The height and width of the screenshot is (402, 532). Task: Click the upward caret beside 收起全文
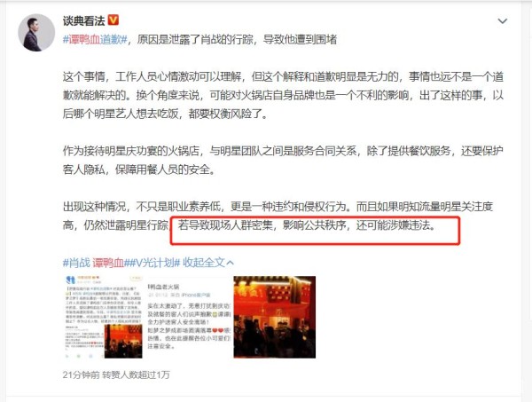230,263
